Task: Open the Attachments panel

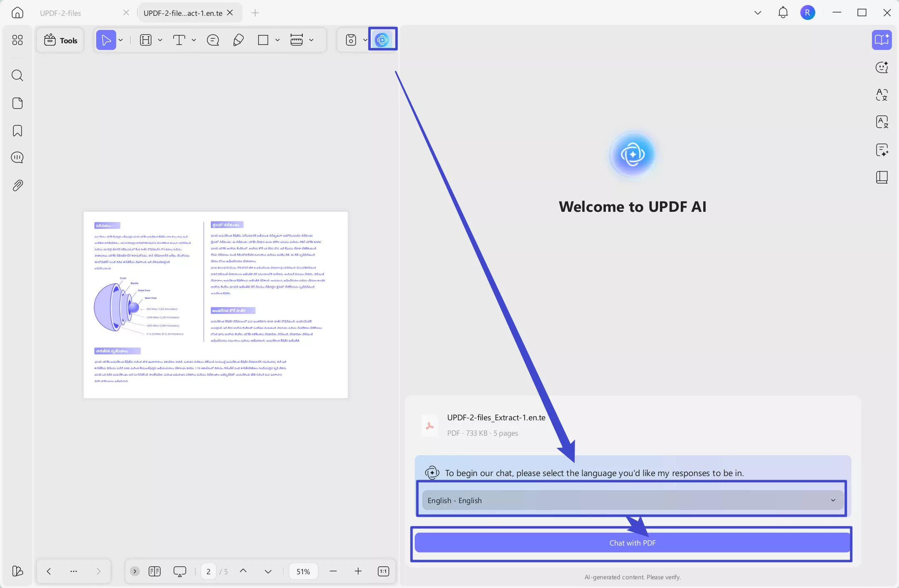Action: click(17, 185)
